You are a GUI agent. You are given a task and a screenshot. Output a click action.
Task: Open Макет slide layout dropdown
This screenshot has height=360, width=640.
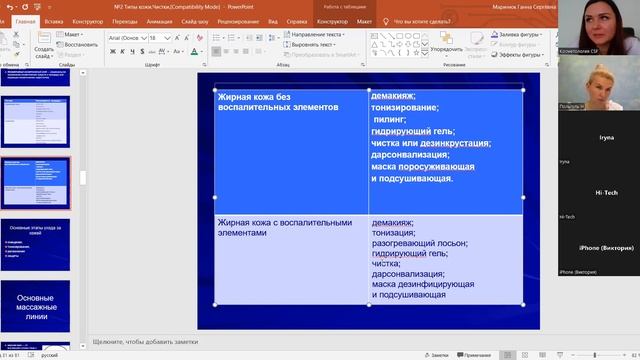click(70, 34)
